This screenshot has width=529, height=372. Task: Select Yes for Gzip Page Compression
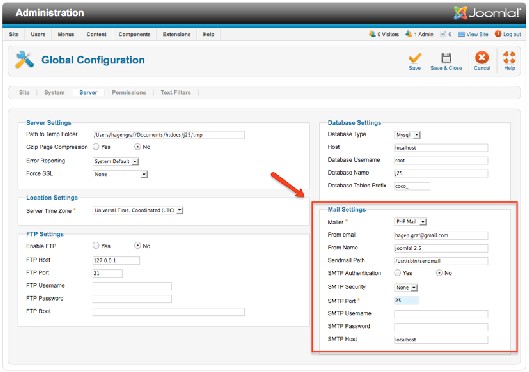[x=96, y=147]
